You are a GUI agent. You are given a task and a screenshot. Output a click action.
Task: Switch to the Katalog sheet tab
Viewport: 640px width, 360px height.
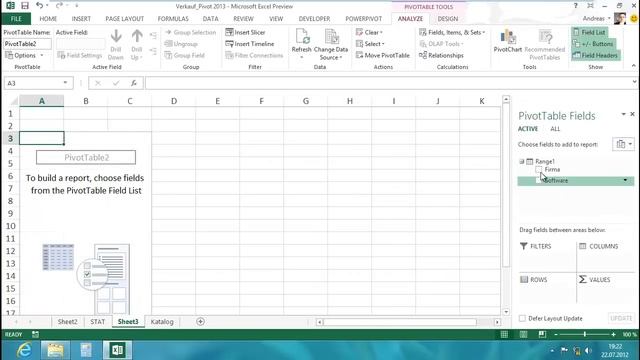(162, 322)
